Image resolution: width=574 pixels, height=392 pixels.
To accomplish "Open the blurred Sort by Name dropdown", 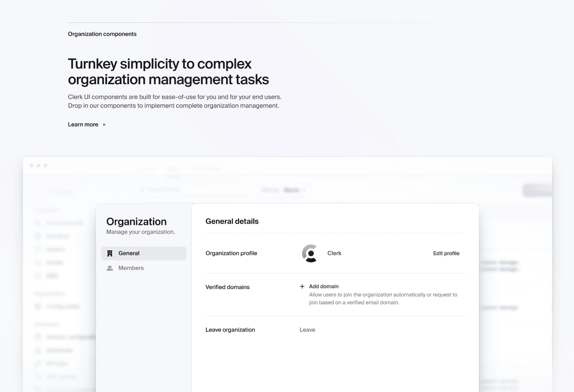I will pos(284,190).
